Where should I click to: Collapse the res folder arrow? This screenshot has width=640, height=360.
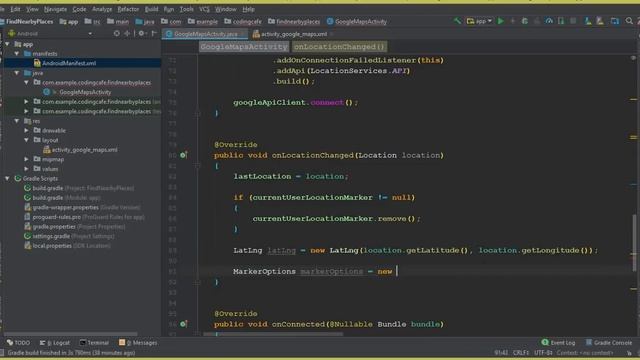(17, 121)
